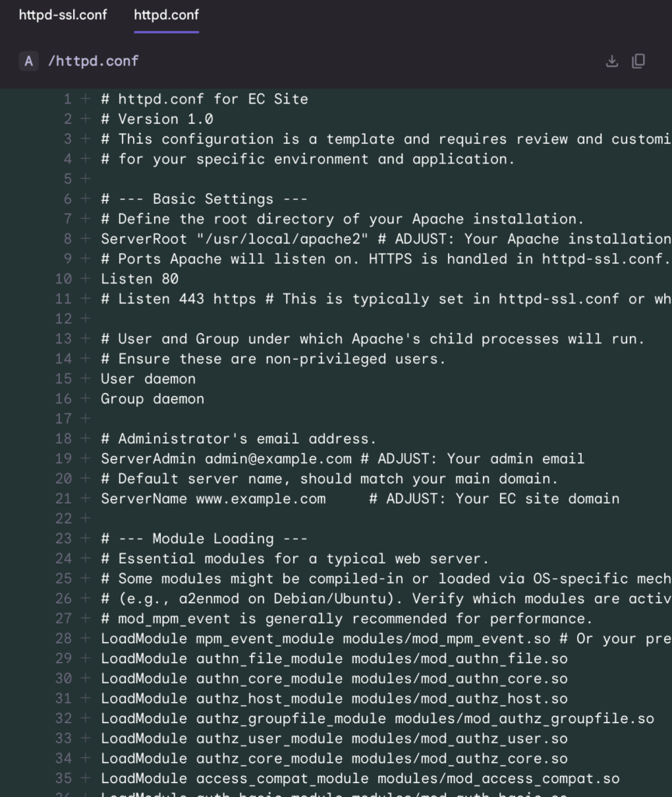
Task: Click the '# --- Module Loading ---' comment
Action: (205, 539)
